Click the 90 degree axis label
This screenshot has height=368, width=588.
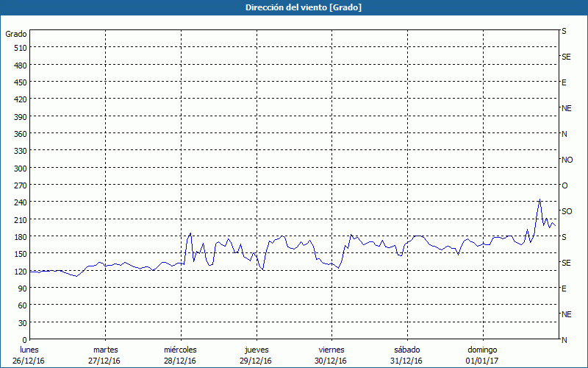click(x=21, y=288)
